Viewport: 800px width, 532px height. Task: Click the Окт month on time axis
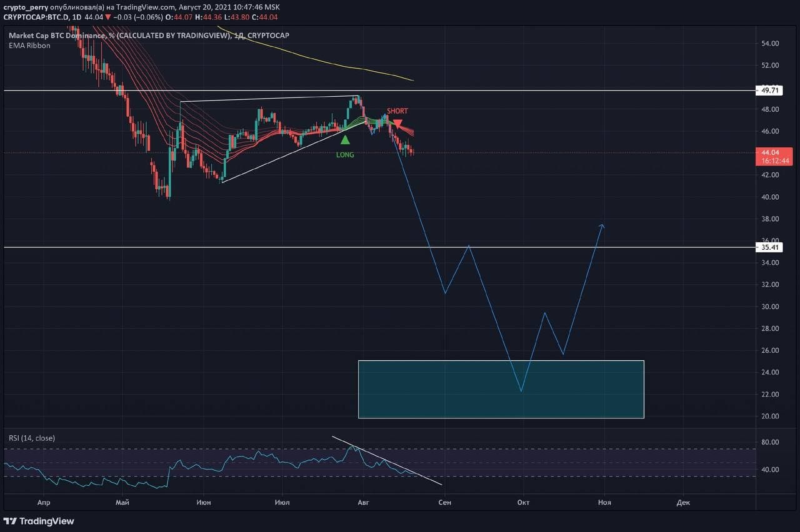[x=524, y=502]
